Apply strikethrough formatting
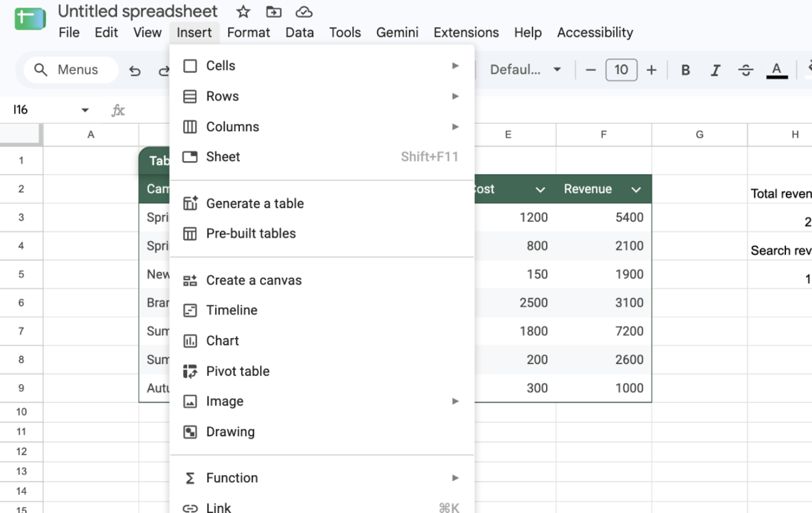The image size is (812, 513). (x=746, y=69)
